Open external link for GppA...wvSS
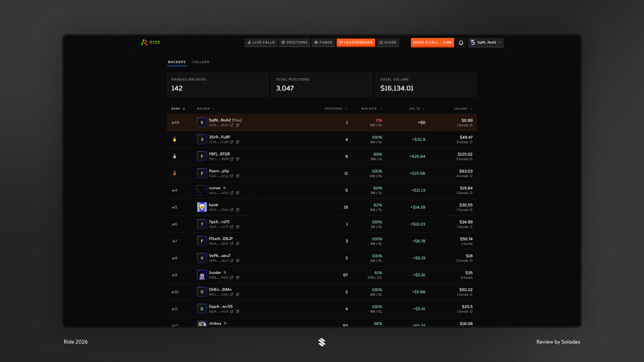Viewport: 644px width, 362px height. pyautogui.click(x=231, y=311)
